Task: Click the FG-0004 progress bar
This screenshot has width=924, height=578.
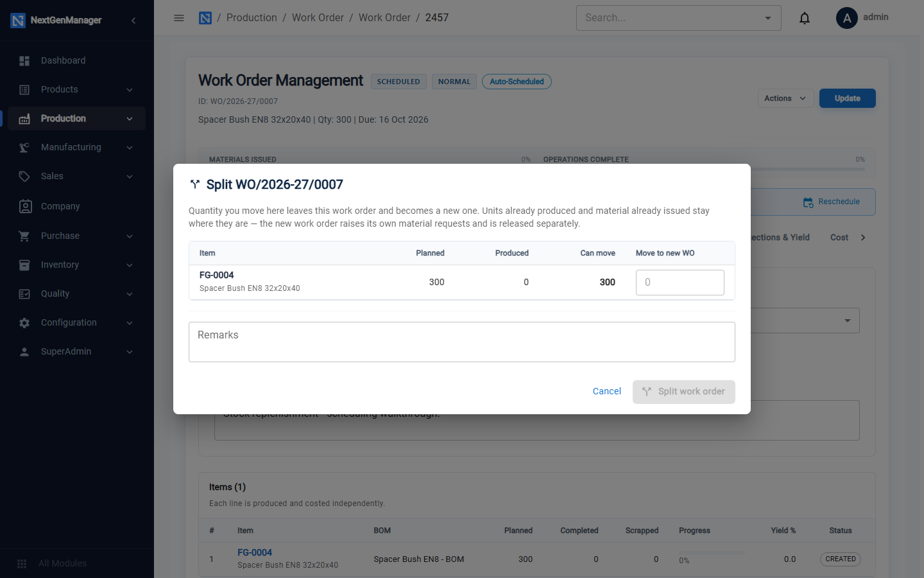Action: coord(712,553)
